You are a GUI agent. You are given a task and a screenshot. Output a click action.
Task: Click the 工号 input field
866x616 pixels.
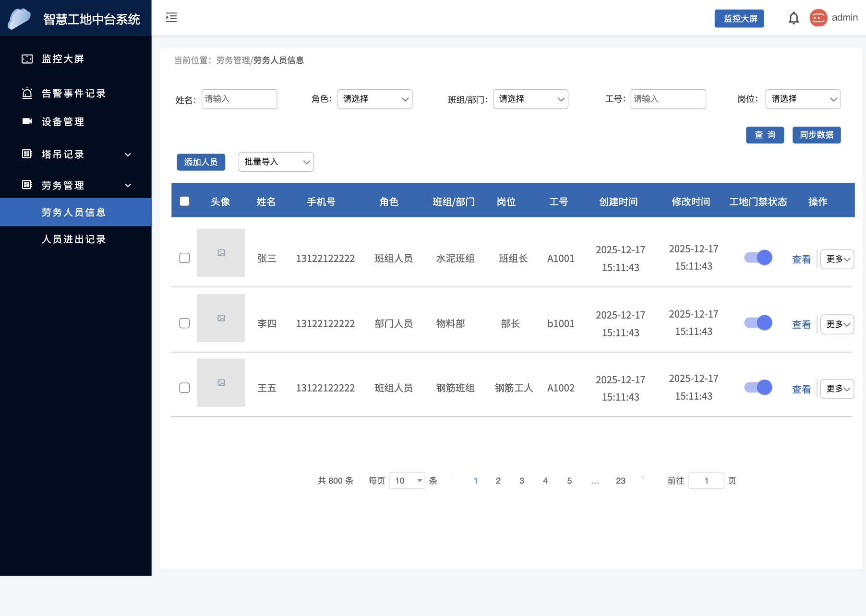pyautogui.click(x=668, y=99)
